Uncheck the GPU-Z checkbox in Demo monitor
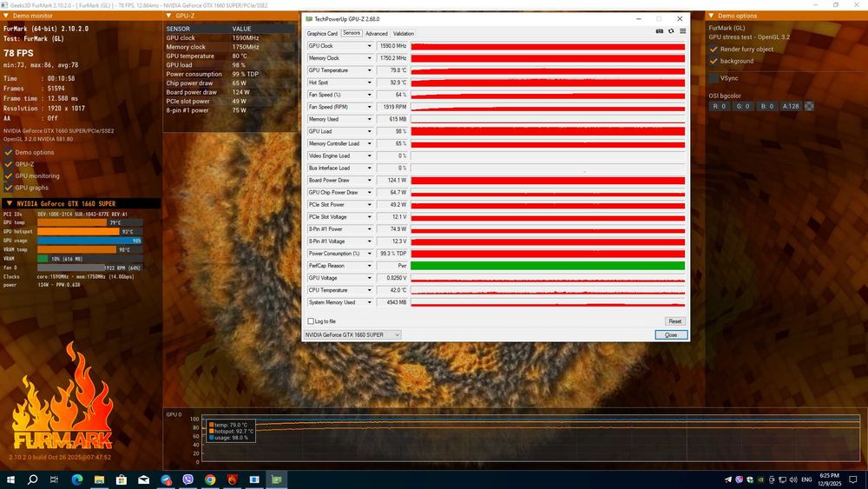868x489 pixels. click(x=9, y=164)
